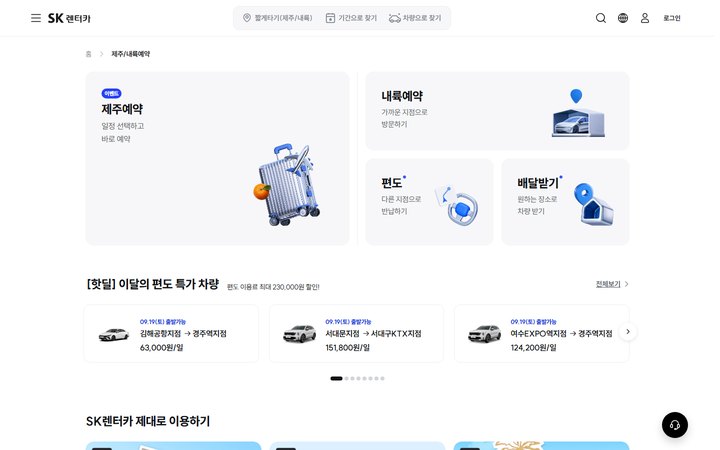Click 편도 이용료 최대 230,000원 할인 text
This screenshot has width=720, height=450.
[x=273, y=287]
